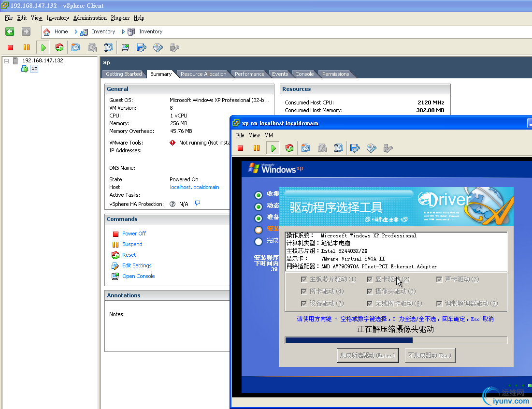532x409 pixels.
Task: Click the forward navigation arrow in vSphere Client
Action: [x=26, y=31]
